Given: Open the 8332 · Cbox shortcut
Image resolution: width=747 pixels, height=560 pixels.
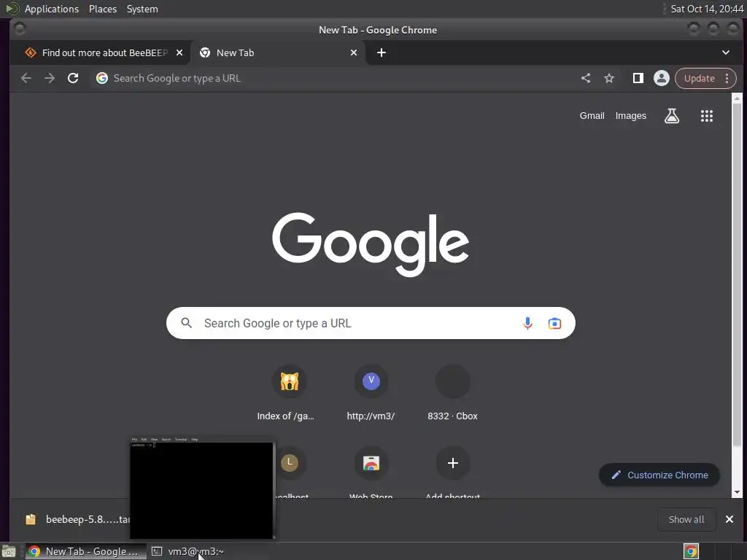Looking at the screenshot, I should click(452, 393).
